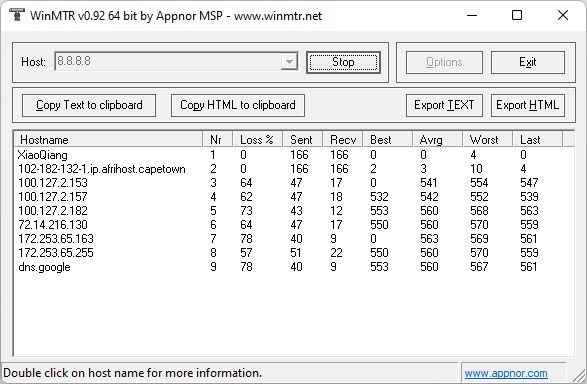Copy Text to clipboard
The height and width of the screenshot is (384, 587).
(89, 105)
